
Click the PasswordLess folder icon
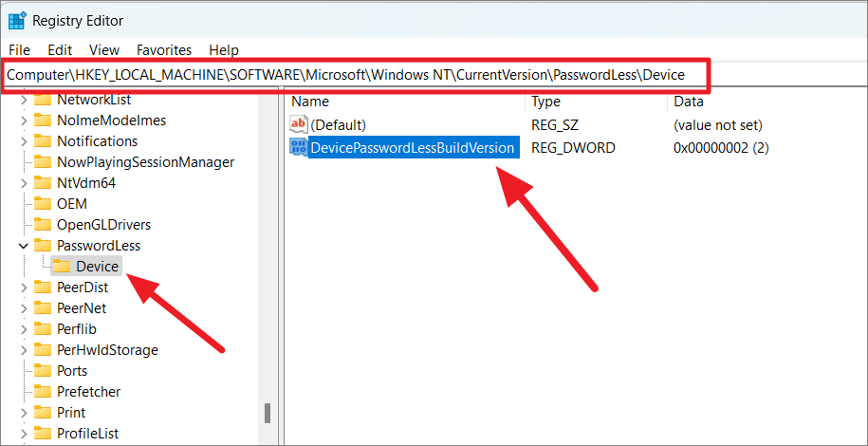[43, 245]
